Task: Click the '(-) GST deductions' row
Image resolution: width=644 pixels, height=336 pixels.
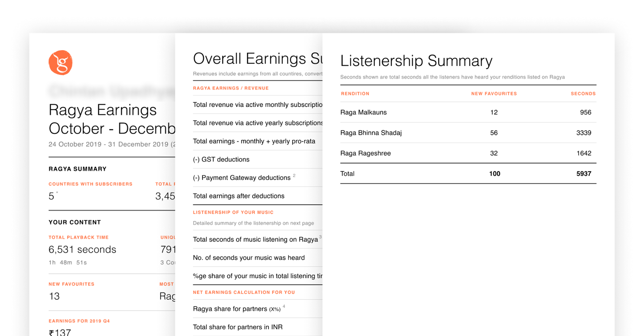Action: click(x=258, y=159)
